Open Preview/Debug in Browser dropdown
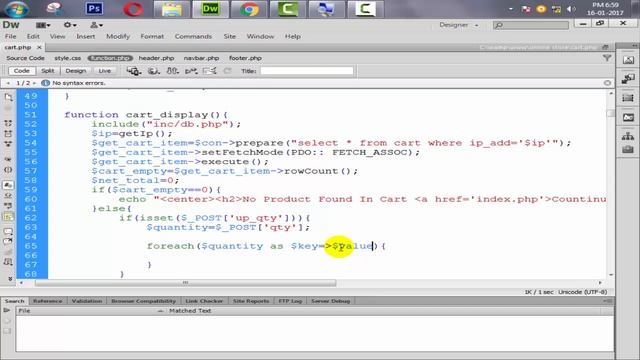 [153, 71]
